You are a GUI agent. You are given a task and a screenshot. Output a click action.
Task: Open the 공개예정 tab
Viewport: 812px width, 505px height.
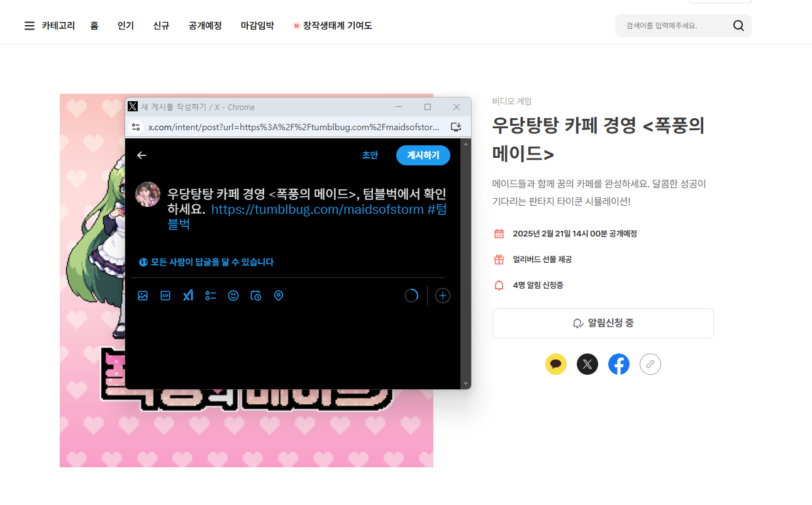(x=205, y=26)
